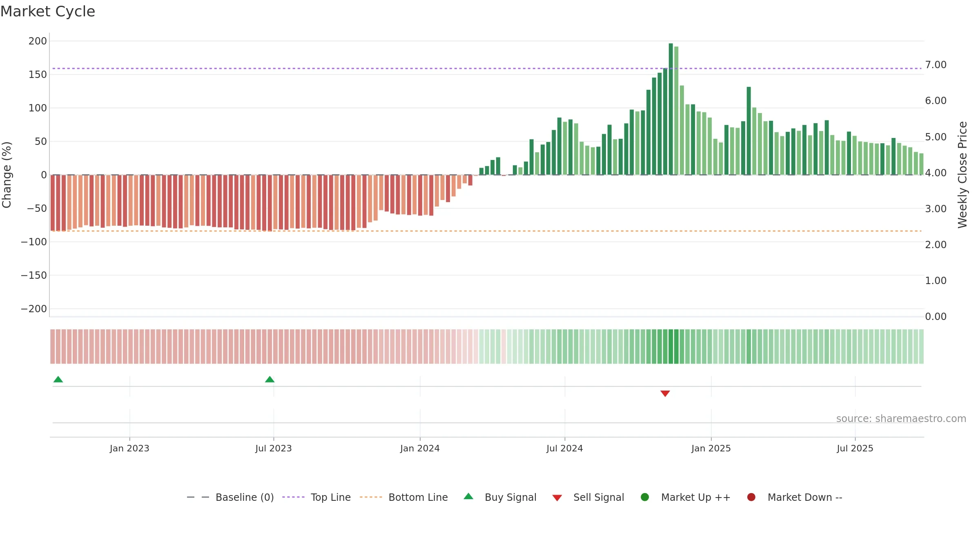Toggle the Market Up ++ legend entry
980x551 pixels.
point(686,497)
